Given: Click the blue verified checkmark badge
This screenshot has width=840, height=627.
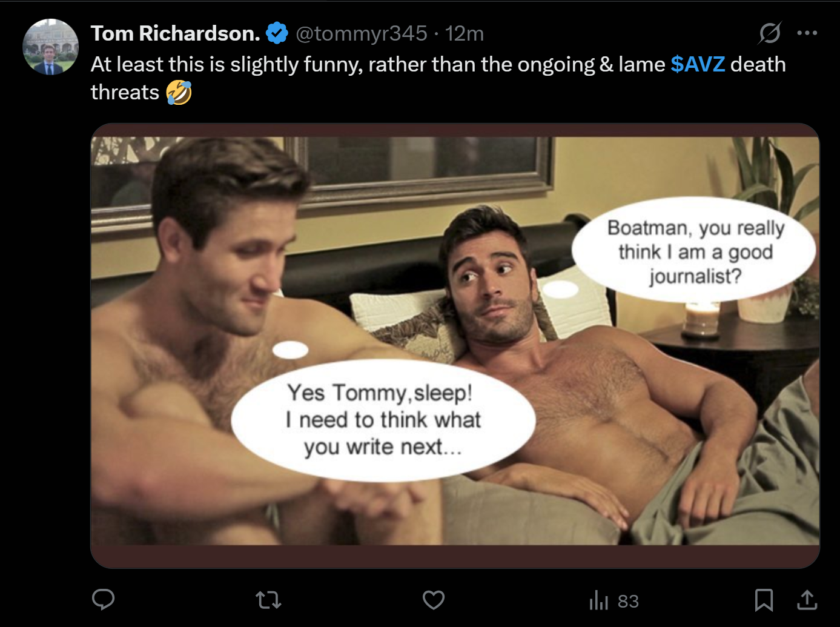Looking at the screenshot, I should pyautogui.click(x=277, y=33).
